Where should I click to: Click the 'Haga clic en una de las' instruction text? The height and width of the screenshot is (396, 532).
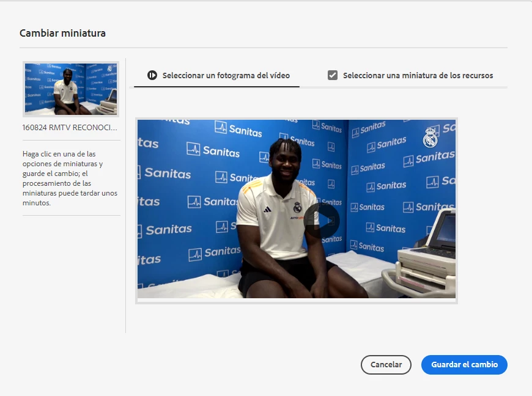coord(70,178)
